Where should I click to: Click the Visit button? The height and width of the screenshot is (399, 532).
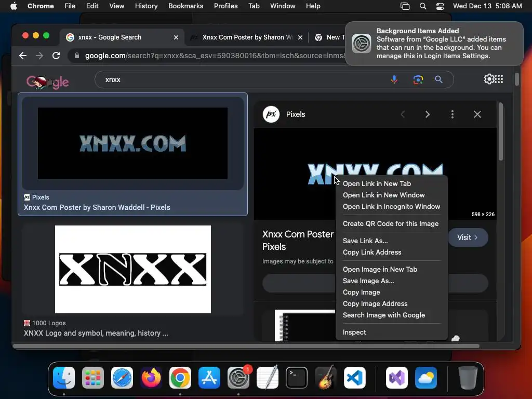coord(468,237)
